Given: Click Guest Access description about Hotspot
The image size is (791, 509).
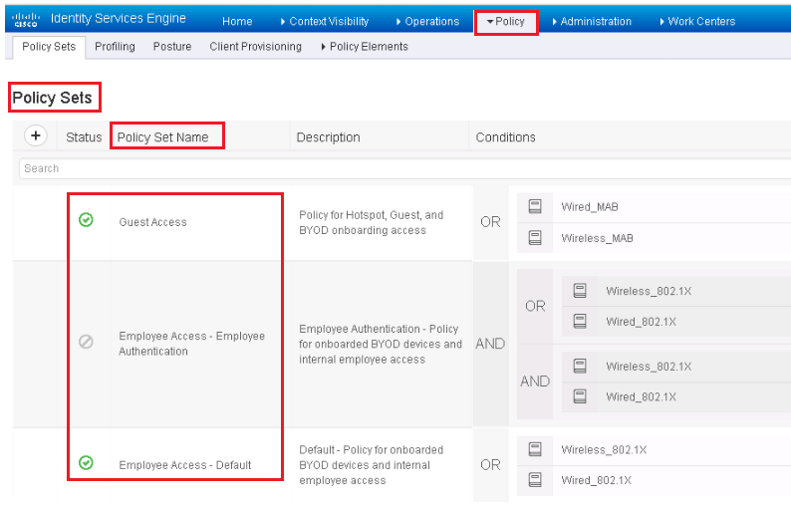Looking at the screenshot, I should coord(371,222).
